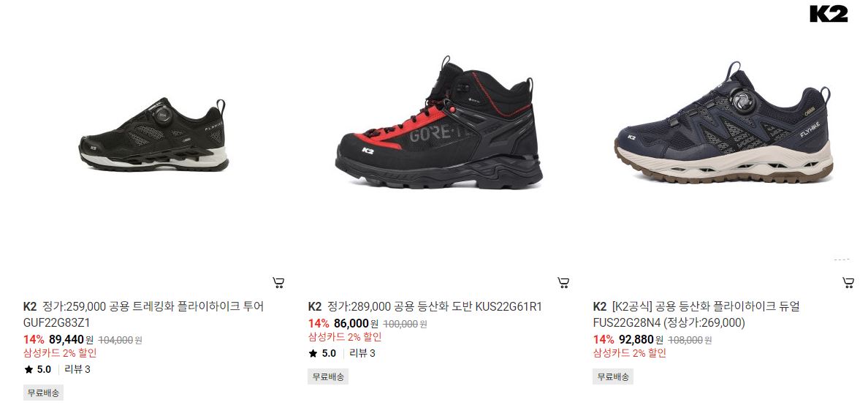Click the star rating icon of second product
Image resolution: width=868 pixels, height=405 pixels.
point(313,354)
